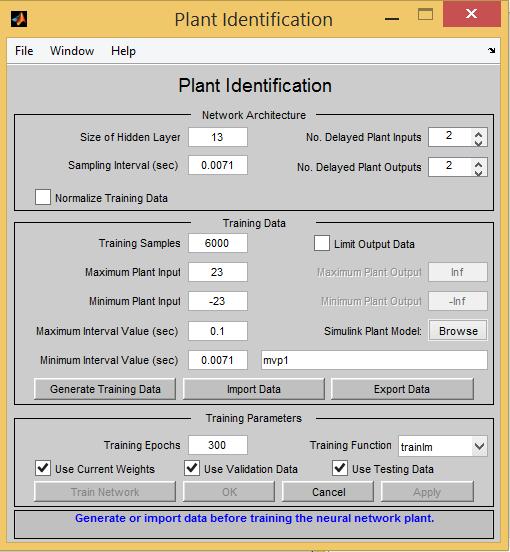Browse for Simulink Plant Model
Screen dimensions: 510x552
coord(458,331)
